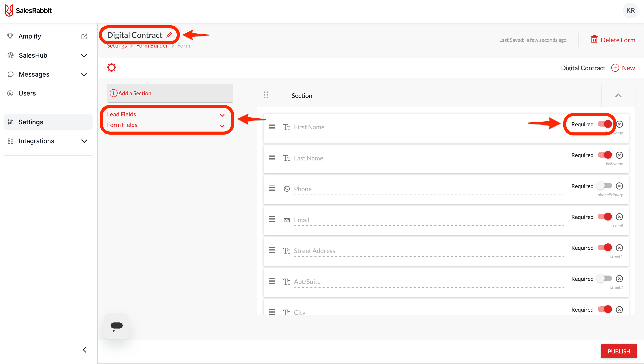Enable Required toggle for Phone
The height and width of the screenshot is (364, 644).
(x=604, y=186)
